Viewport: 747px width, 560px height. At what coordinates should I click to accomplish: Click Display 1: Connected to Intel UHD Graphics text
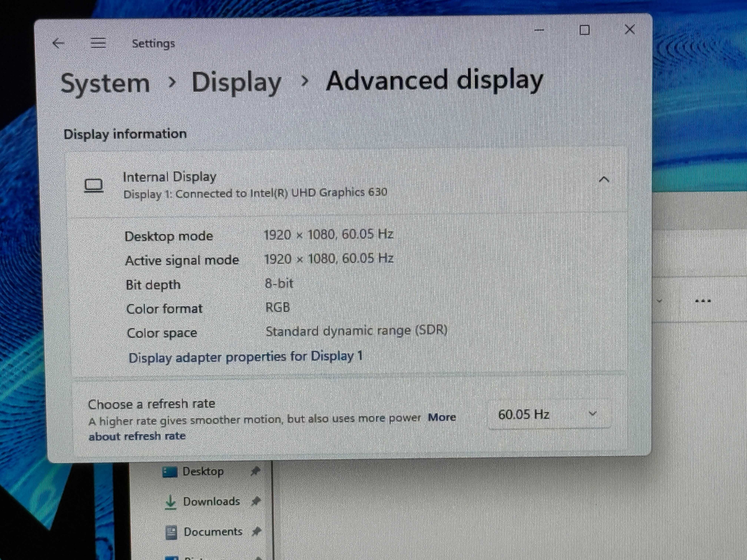click(255, 193)
